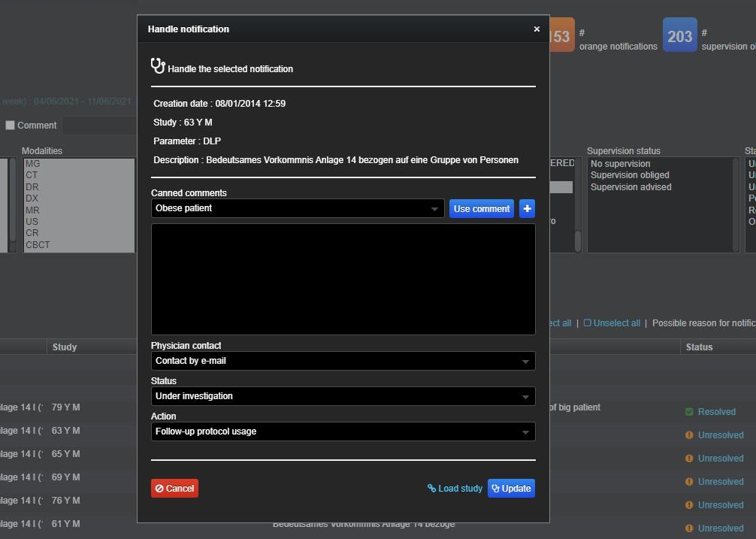Click warning icon for 76 Y M row
The height and width of the screenshot is (539, 756).
[x=689, y=504]
